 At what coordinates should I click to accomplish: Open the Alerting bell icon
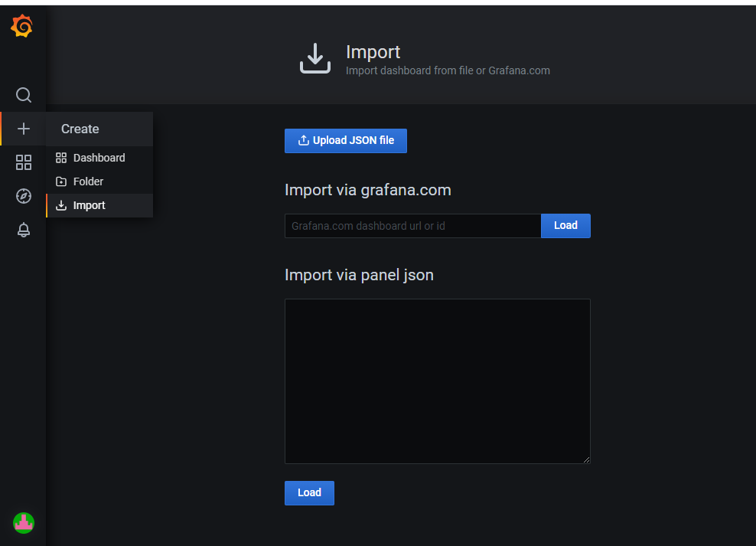point(23,230)
